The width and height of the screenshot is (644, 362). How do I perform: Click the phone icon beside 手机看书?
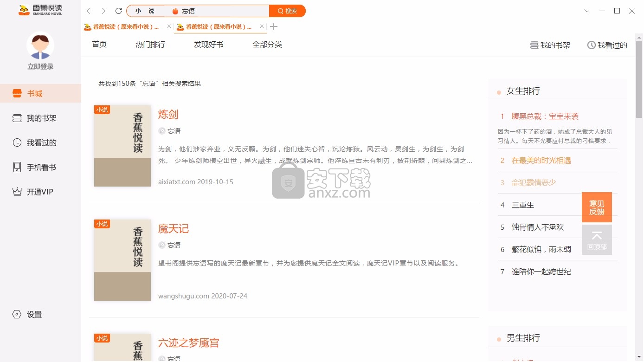coord(17,167)
